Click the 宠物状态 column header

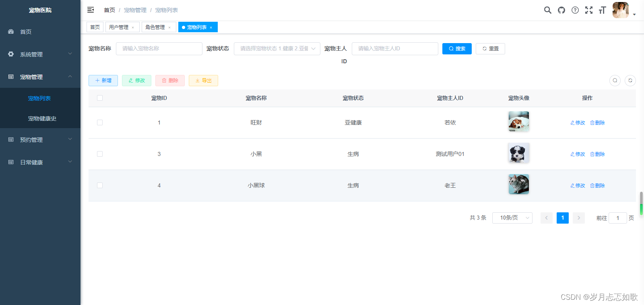[x=353, y=98]
